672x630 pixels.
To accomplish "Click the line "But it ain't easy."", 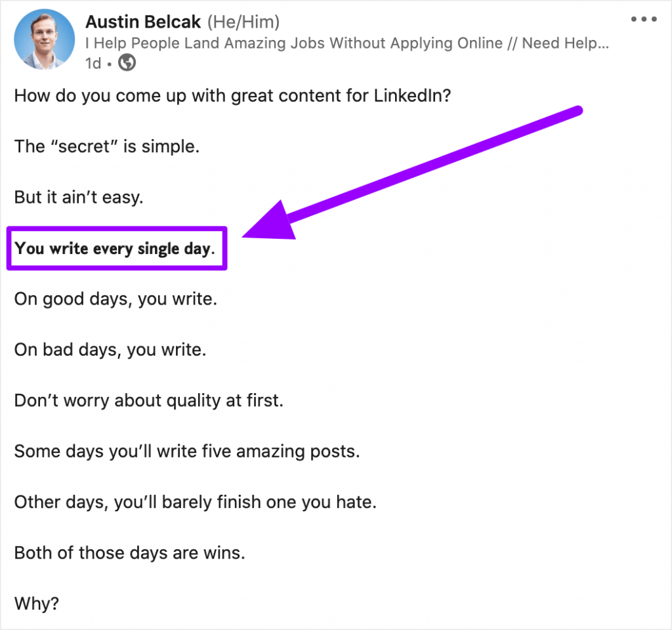I will coord(78,197).
